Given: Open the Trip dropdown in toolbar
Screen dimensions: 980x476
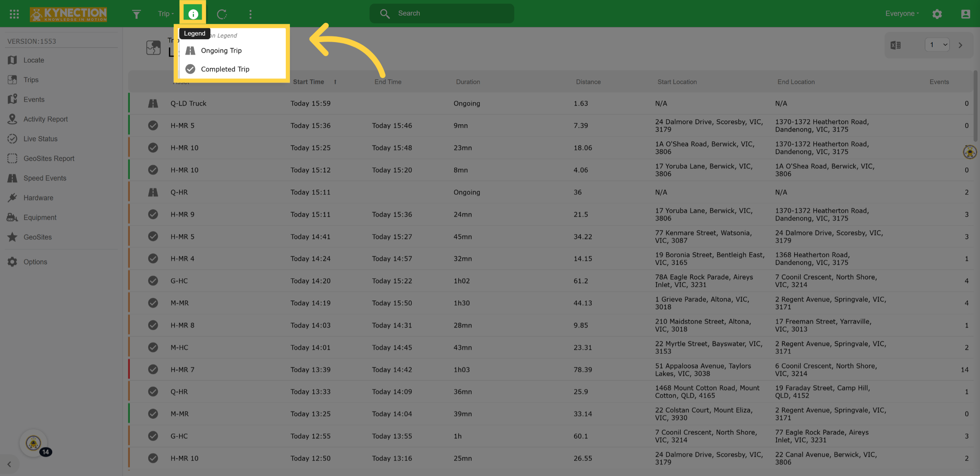Looking at the screenshot, I should 166,13.
